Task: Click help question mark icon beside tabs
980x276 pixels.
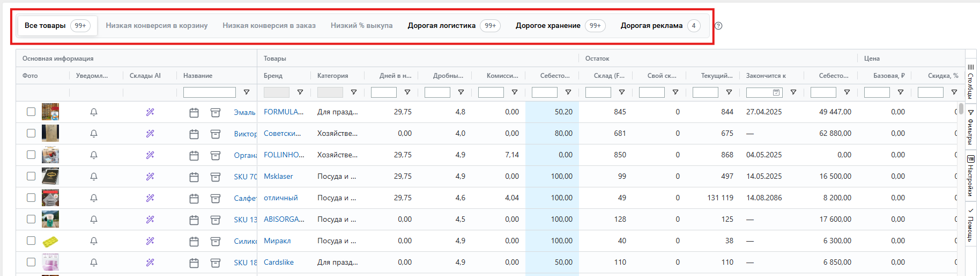Action: (718, 26)
